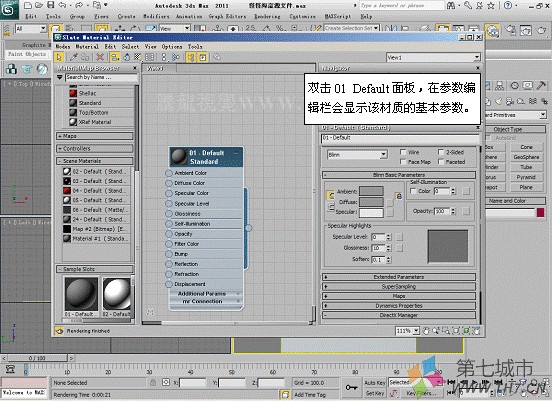552x401 pixels.
Task: Click the zoom region tool at bottom
Action: [446, 331]
